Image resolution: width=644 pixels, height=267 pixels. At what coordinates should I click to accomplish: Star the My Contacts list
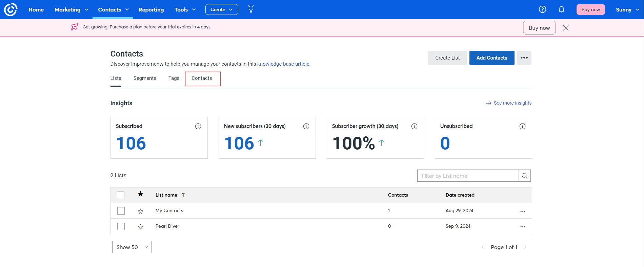140,211
